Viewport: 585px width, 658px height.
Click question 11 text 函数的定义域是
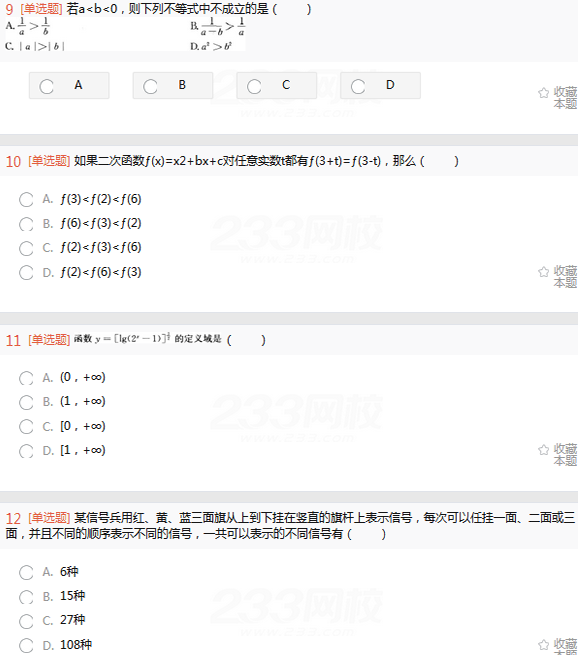point(170,339)
